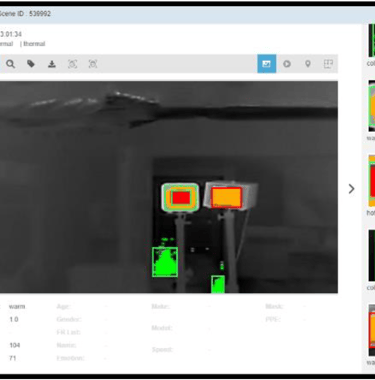
Task: Select the small green box at image bottom
Action: pos(218,284)
